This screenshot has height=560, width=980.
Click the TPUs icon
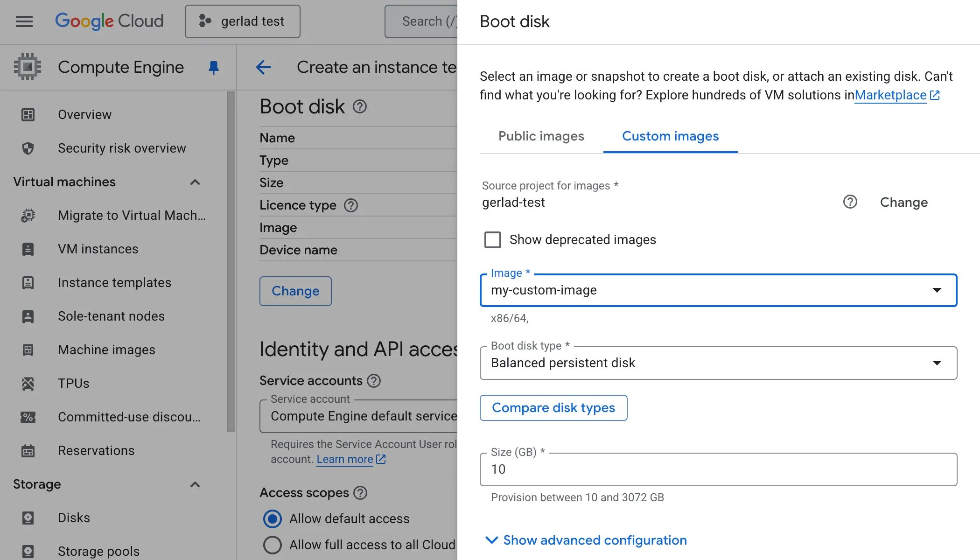28,384
